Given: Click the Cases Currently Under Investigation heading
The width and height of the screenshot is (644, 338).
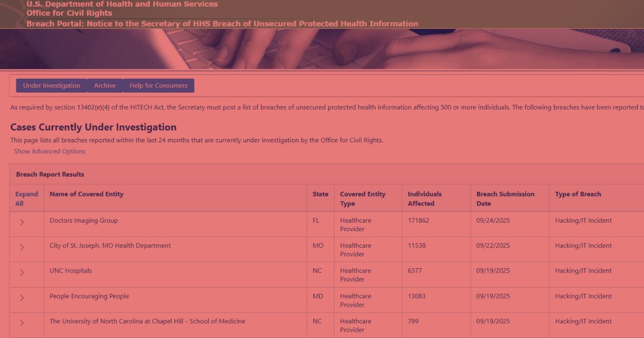Looking at the screenshot, I should tap(93, 127).
